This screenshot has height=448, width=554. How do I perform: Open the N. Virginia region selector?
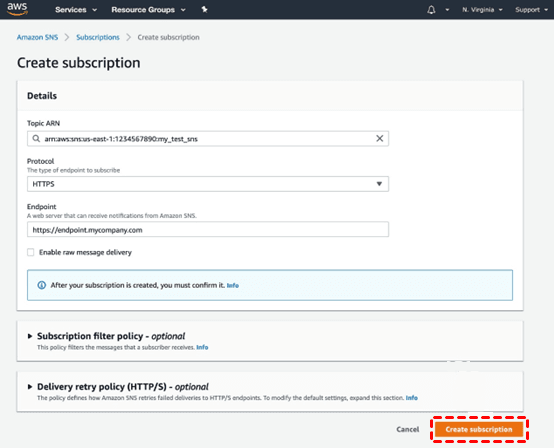482,10
